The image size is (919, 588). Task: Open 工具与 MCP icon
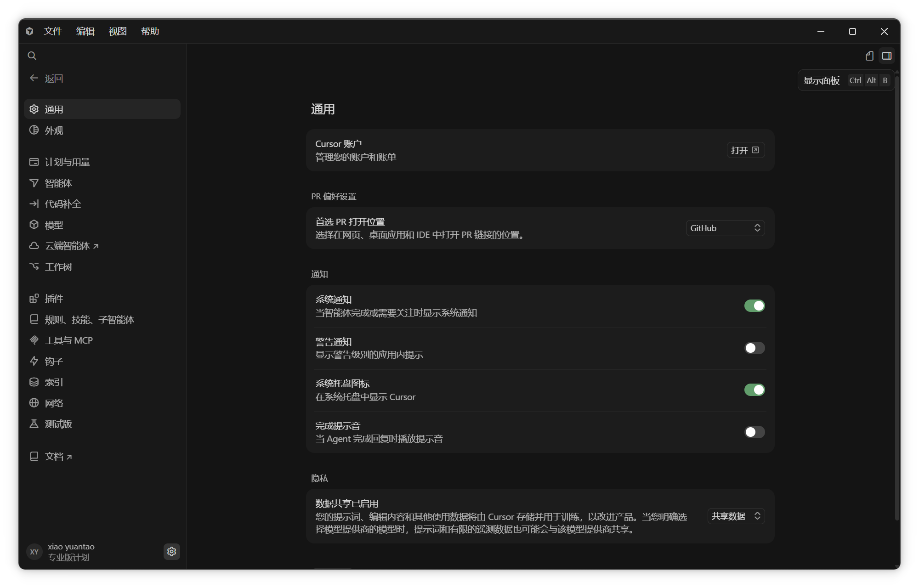[34, 340]
